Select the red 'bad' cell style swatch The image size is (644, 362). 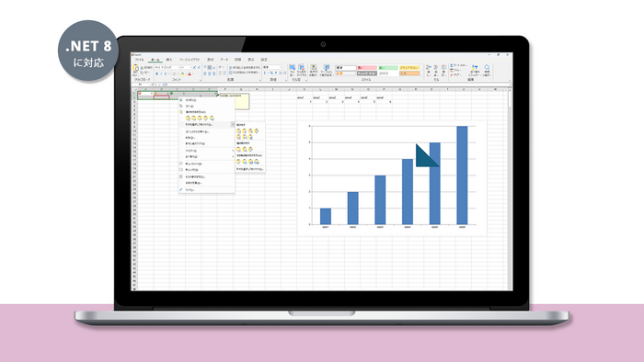click(367, 68)
